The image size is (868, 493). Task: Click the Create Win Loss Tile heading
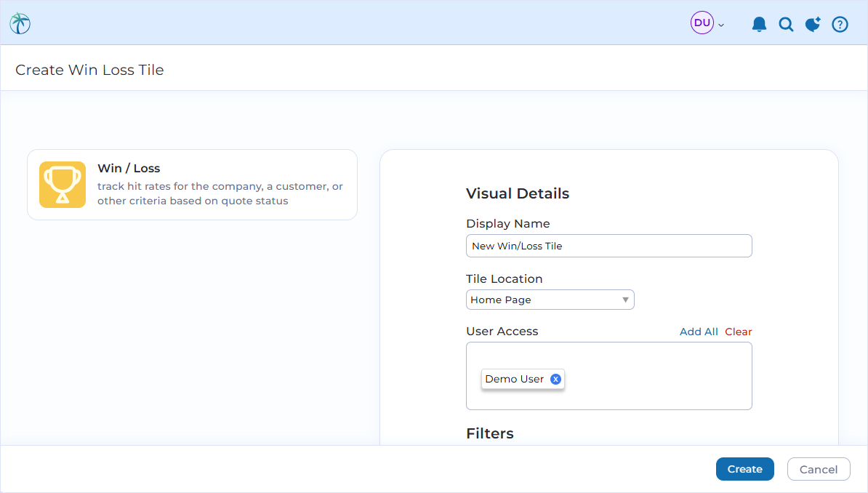89,70
